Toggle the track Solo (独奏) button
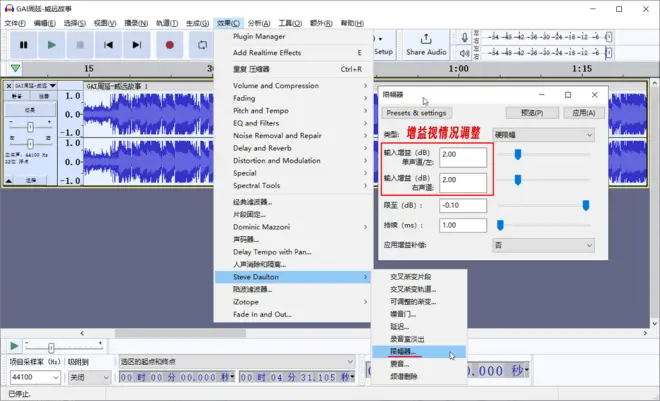This screenshot has width=660, height=401. point(43,96)
